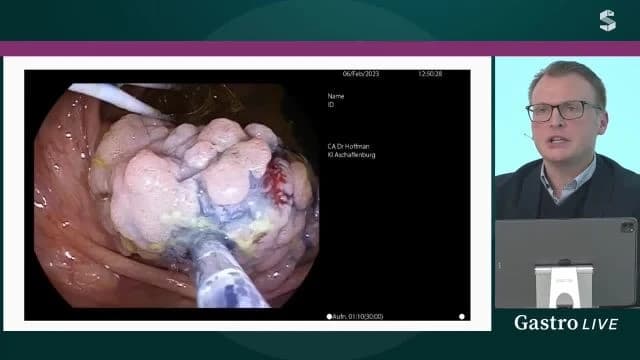Click the timestamp "12:50:28"
640x360 pixels.
430,74
